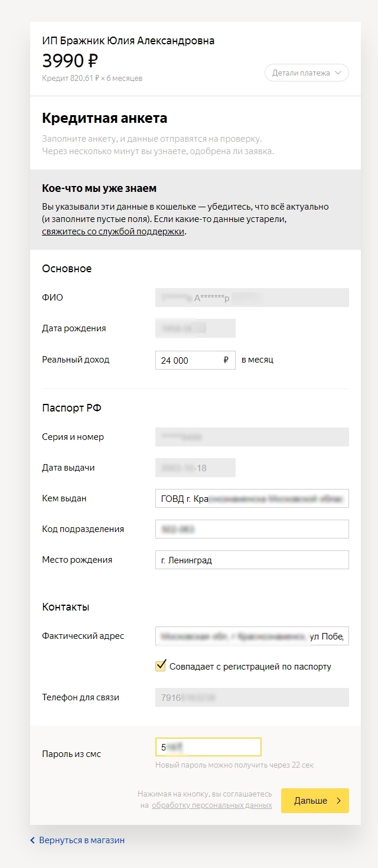The image size is (378, 868).
Task: Open обработку персональных данных link
Action: (212, 805)
